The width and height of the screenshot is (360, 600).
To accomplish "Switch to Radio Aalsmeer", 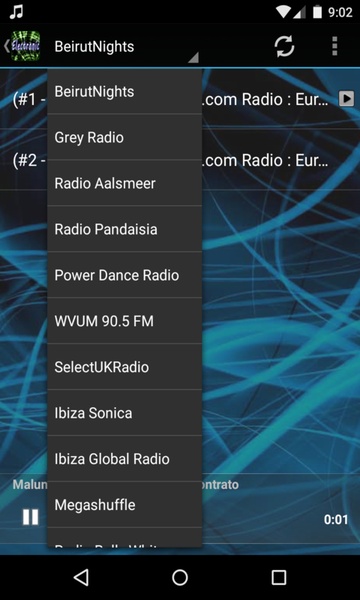I will pos(124,183).
